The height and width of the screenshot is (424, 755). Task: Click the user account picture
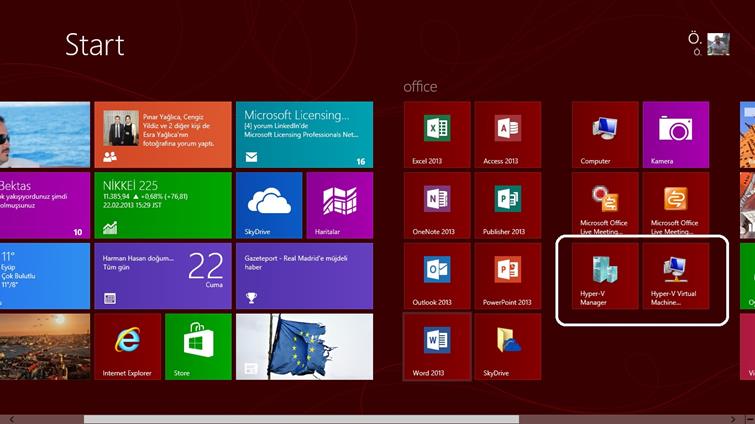click(x=718, y=44)
